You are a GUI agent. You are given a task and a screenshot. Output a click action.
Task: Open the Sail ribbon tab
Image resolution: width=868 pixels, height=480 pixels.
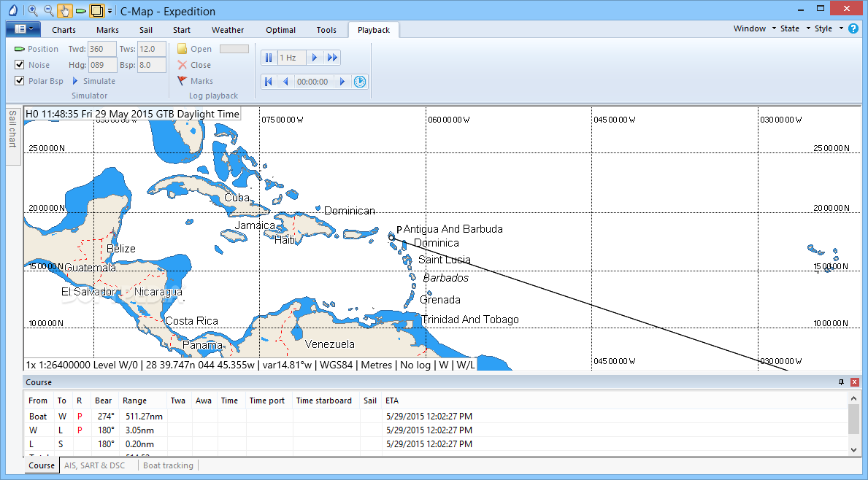pos(146,30)
